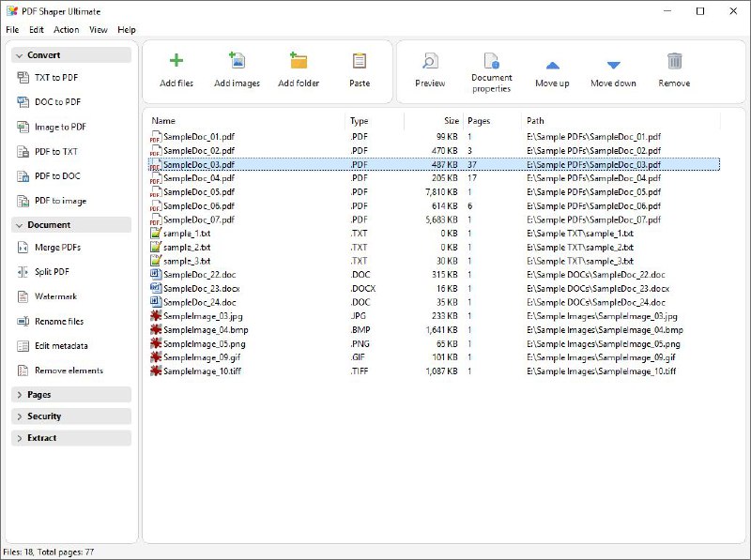Click the Add folder toolbar button
Viewport: 751px width, 560px height.
click(x=298, y=70)
